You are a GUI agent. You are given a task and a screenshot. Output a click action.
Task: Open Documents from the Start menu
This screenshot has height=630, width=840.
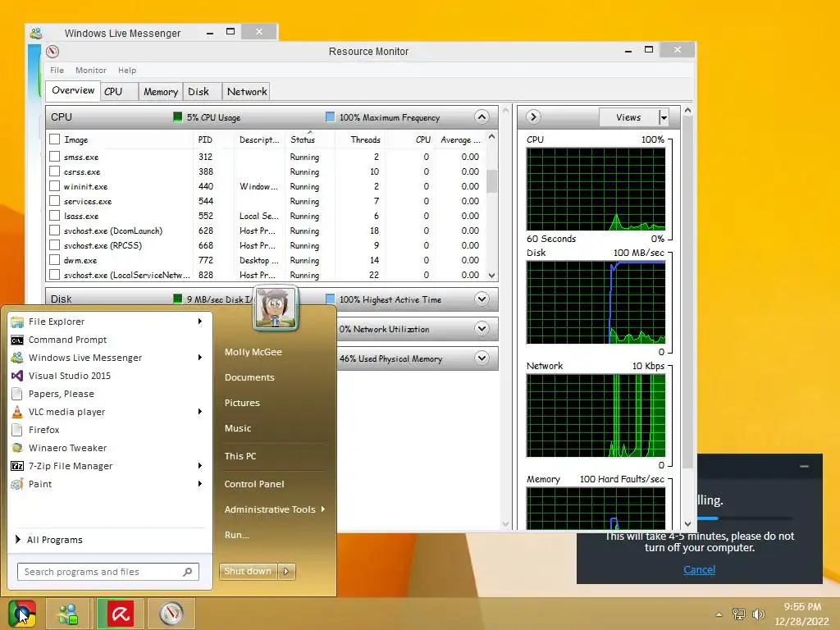pyautogui.click(x=249, y=377)
